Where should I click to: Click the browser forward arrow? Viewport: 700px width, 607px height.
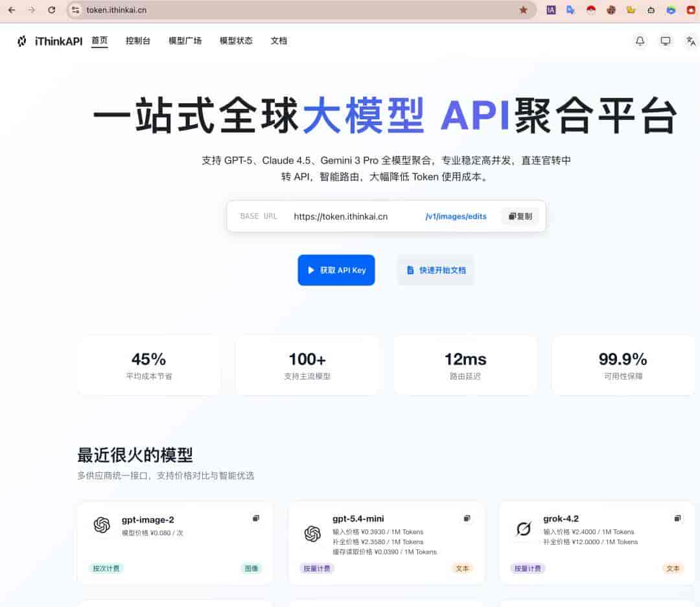click(x=31, y=10)
